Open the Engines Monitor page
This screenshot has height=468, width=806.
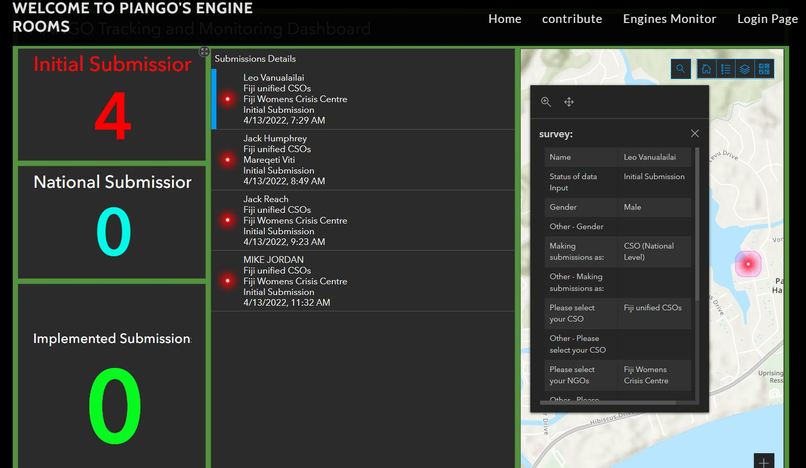tap(669, 19)
